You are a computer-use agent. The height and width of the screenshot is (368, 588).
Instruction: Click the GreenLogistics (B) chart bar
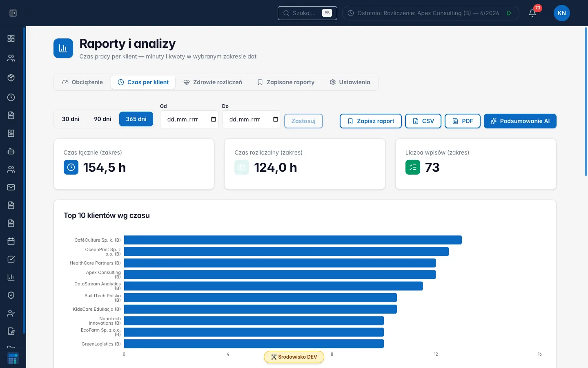pos(254,344)
